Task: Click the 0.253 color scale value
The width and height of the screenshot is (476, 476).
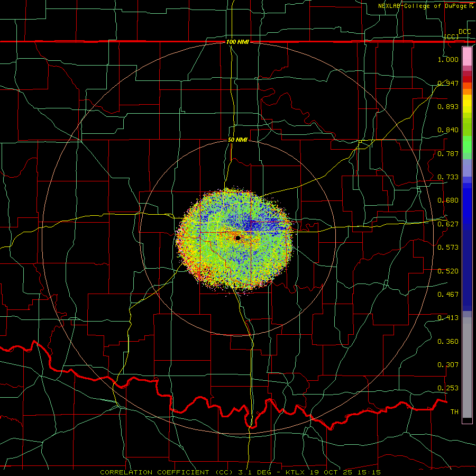Action: pyautogui.click(x=448, y=388)
